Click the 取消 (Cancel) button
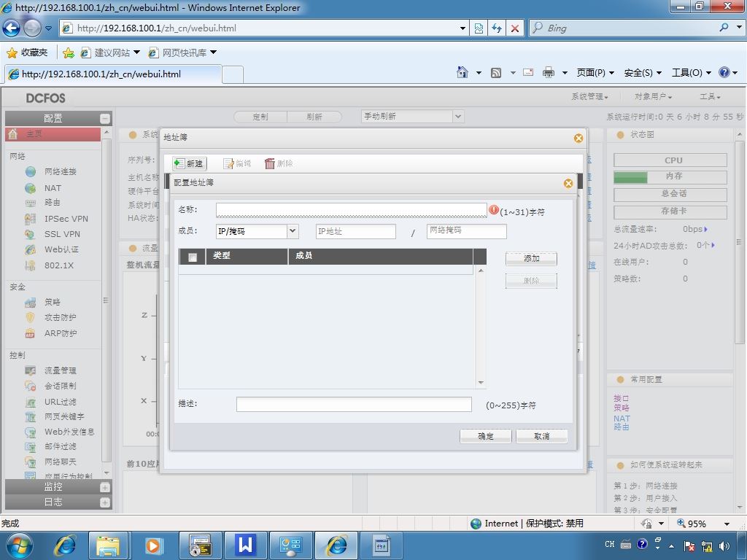This screenshot has height=560, width=747. [x=542, y=436]
